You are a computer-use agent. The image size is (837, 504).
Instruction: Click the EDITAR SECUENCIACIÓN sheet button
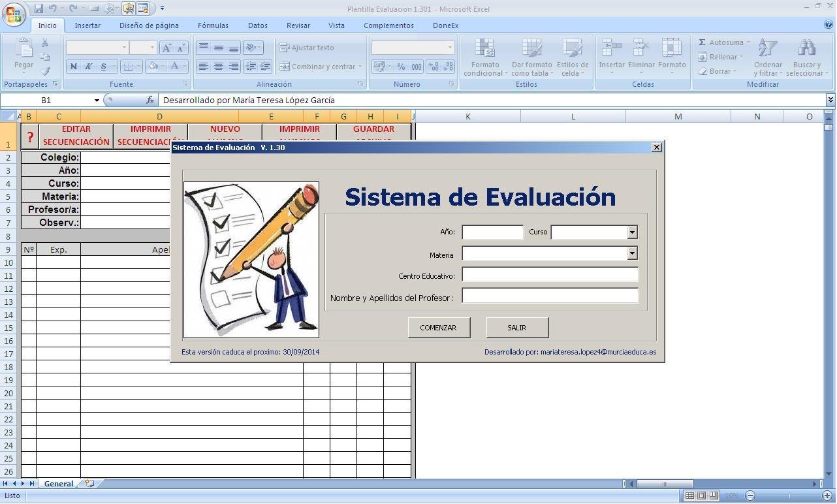76,136
